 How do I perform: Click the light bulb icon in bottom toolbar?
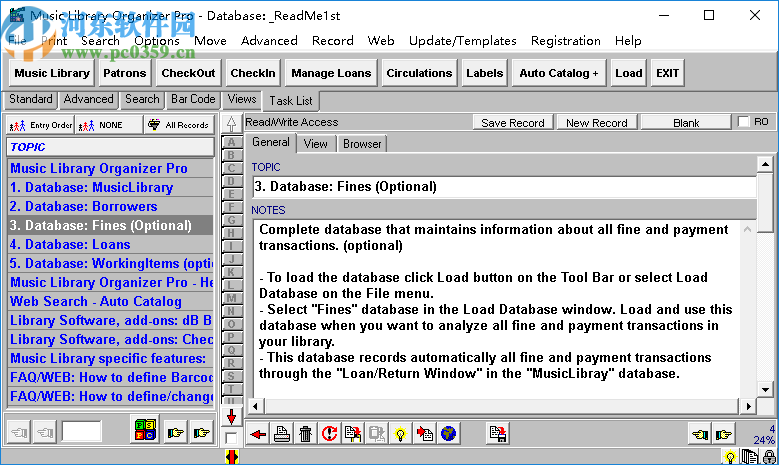399,433
